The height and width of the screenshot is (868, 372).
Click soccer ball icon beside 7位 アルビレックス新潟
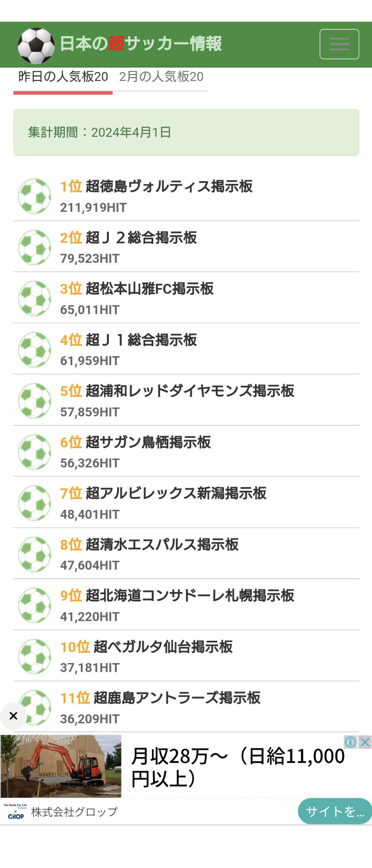click(34, 503)
